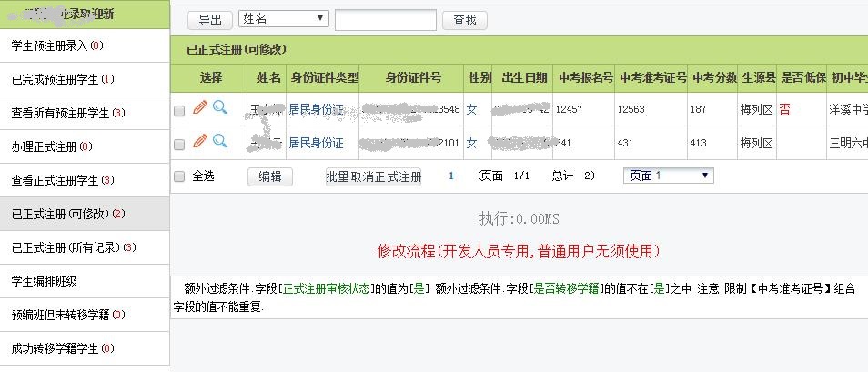
Task: Click the 中考报名号 column header
Action: coord(586,77)
